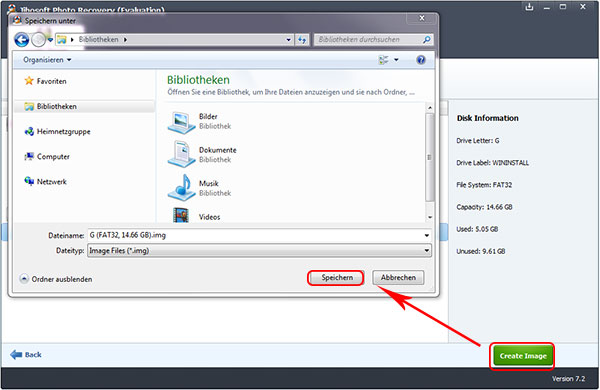
Task: Minimize the Photo Recovery window
Action: tap(547, 7)
